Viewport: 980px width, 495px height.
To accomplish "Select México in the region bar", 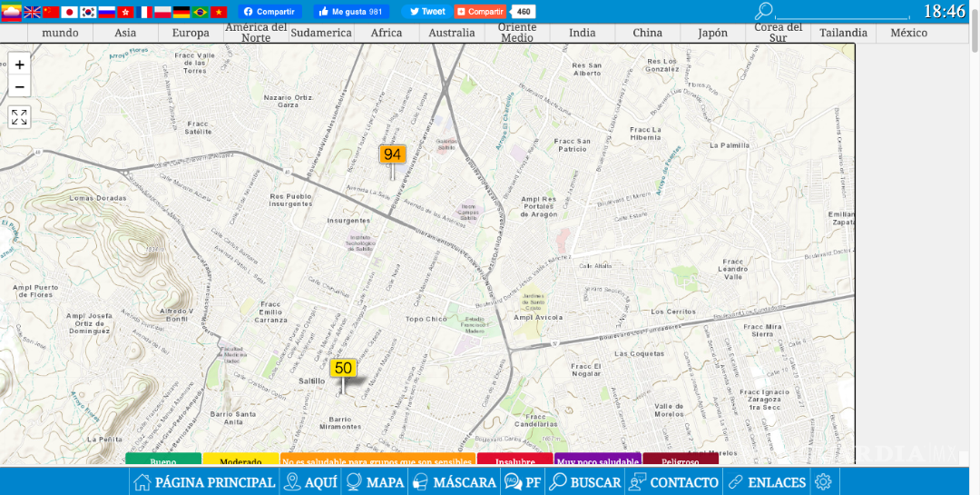I will (x=908, y=33).
